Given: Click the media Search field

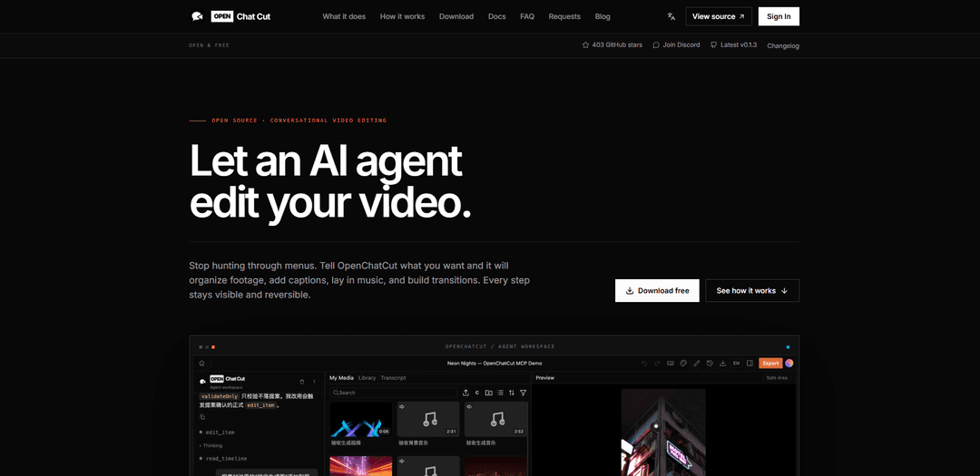Looking at the screenshot, I should [394, 393].
